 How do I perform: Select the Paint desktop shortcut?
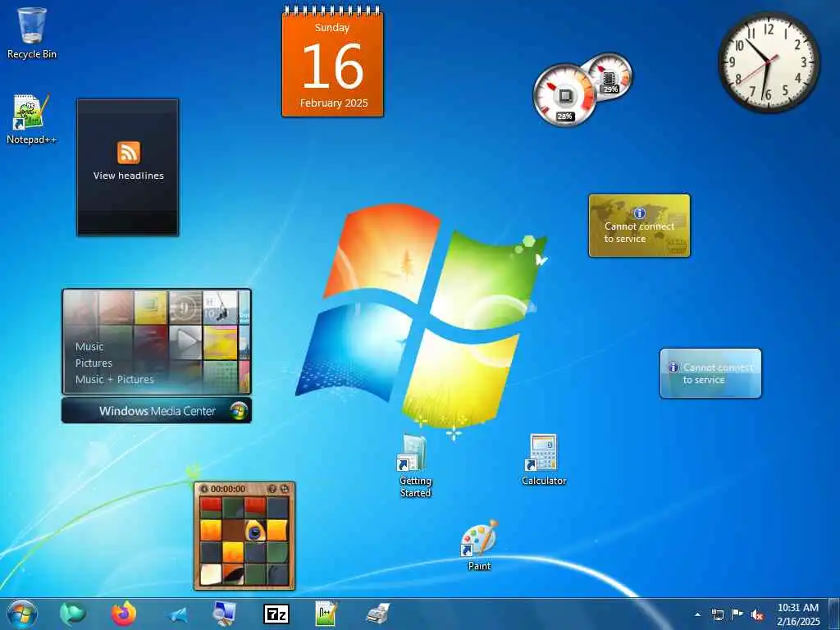(479, 545)
